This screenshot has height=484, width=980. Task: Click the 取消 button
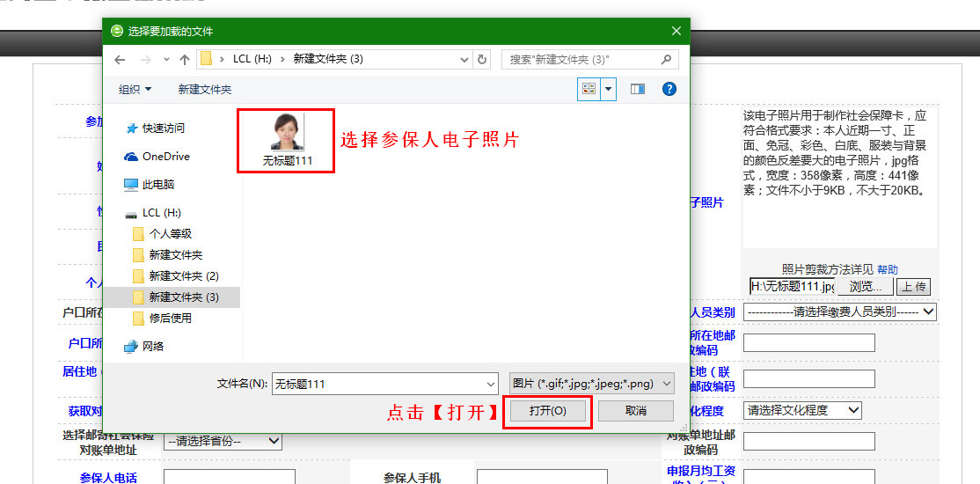[x=636, y=411]
